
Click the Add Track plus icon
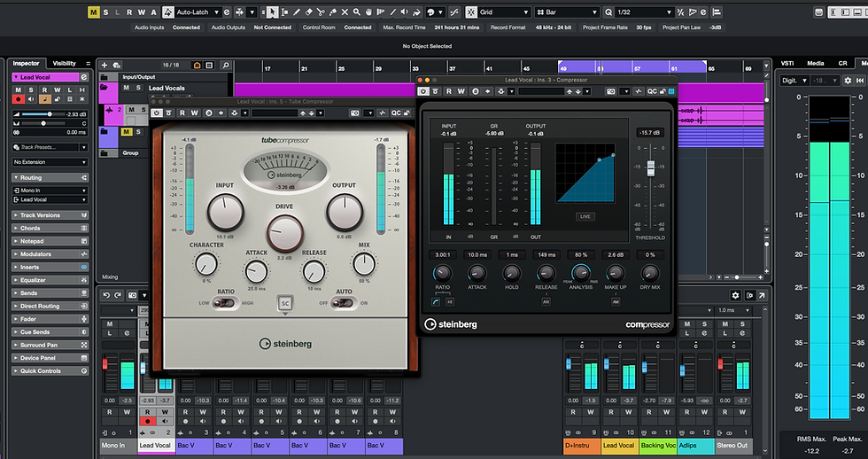(105, 66)
